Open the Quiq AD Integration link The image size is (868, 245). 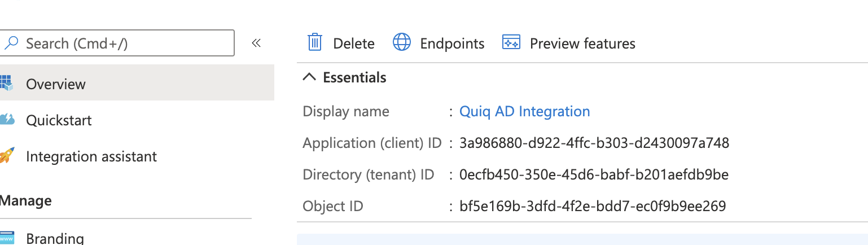pos(525,111)
